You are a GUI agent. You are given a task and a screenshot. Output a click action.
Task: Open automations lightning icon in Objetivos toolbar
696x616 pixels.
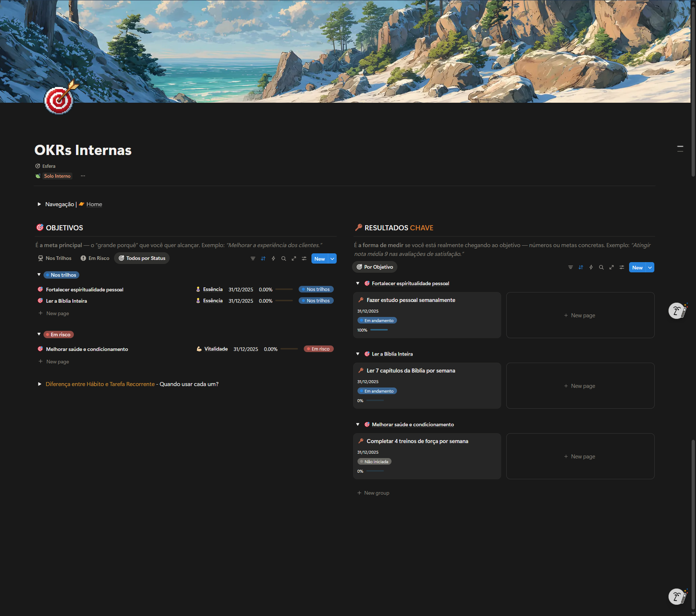pos(273,258)
